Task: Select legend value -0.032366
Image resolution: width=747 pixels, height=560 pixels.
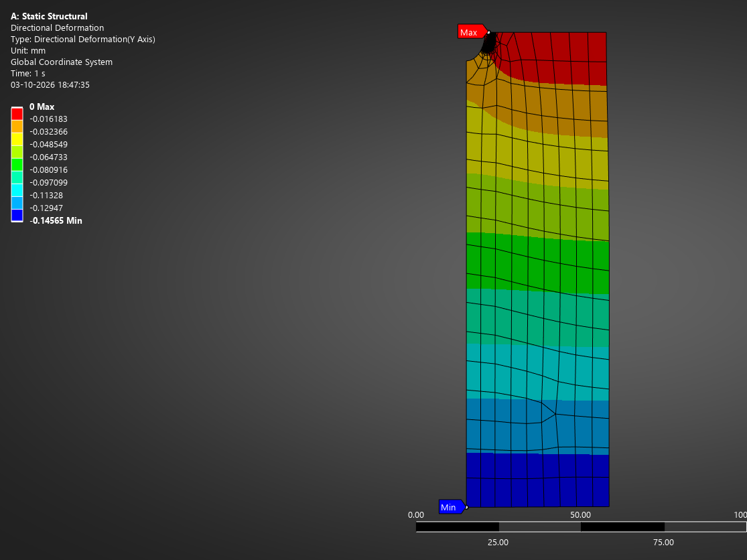Action: (49, 132)
